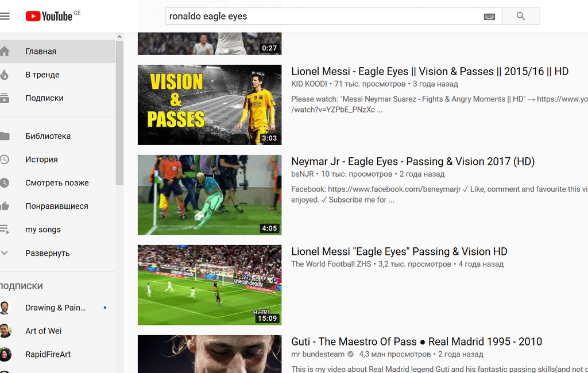
Task: Click the Библиотека folder icon
Action: pos(5,136)
